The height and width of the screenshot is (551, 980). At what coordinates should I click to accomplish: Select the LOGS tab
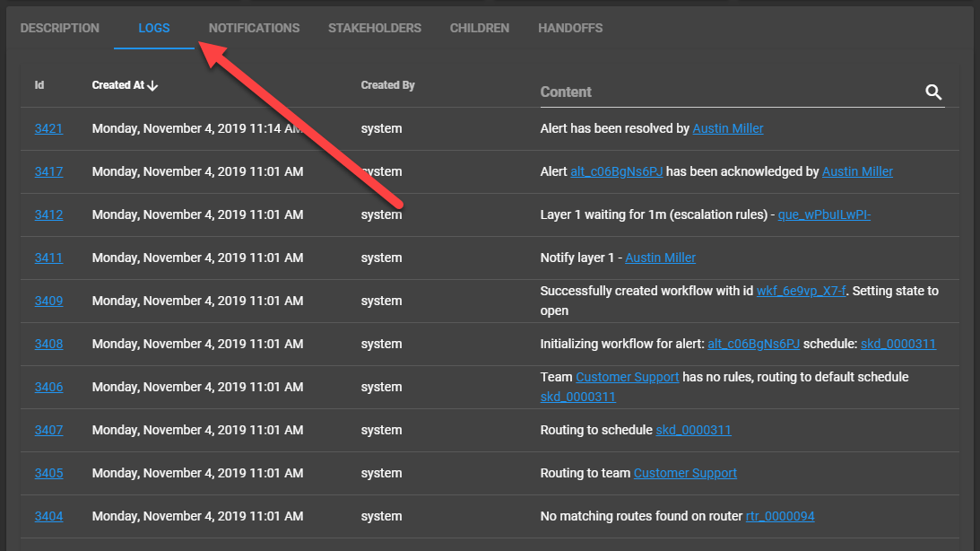pyautogui.click(x=153, y=28)
